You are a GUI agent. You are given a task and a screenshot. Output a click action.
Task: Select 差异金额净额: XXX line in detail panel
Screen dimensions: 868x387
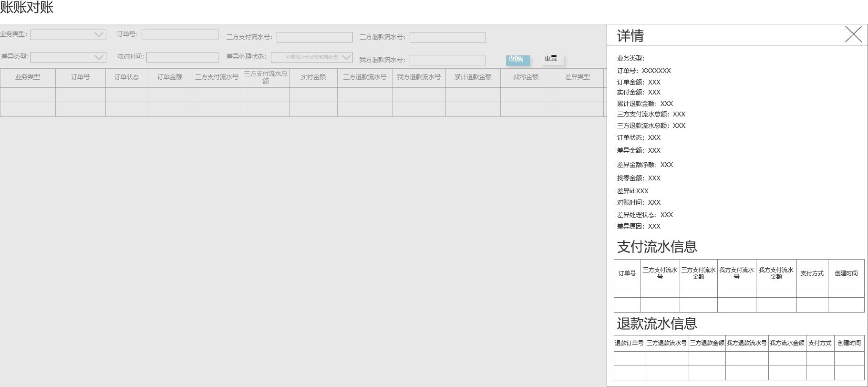(645, 165)
